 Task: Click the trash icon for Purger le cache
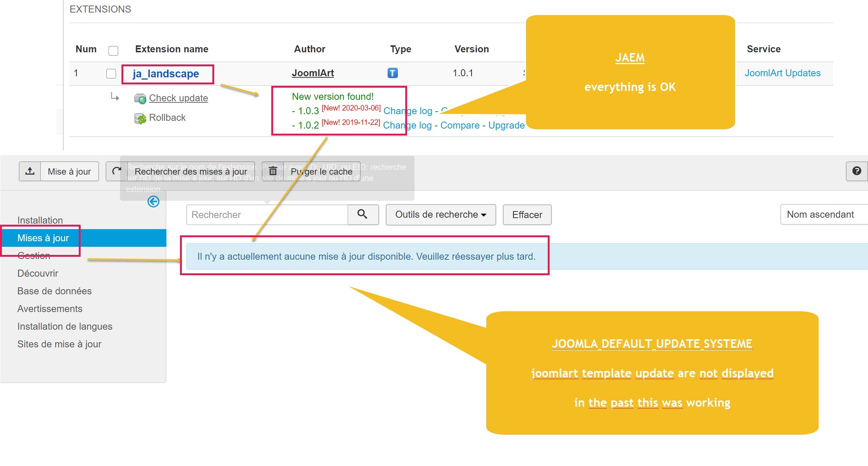(273, 171)
